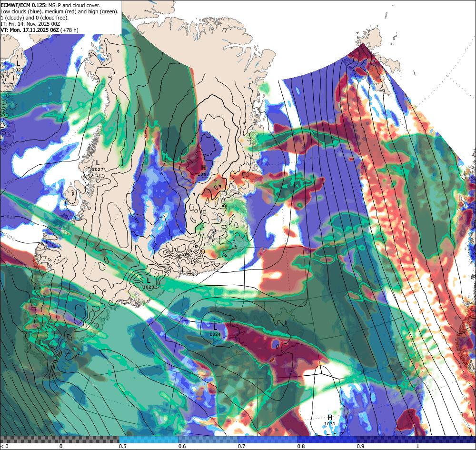Click the '1026' isobar label
476x450 pixels.
click(9, 238)
